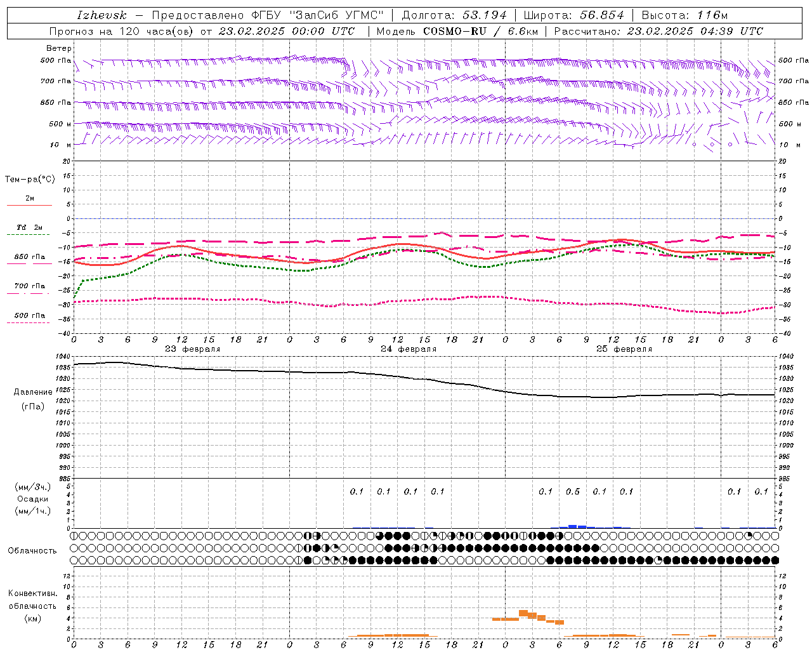Click the "Давление" pressure label
The width and height of the screenshot is (812, 650).
(33, 392)
